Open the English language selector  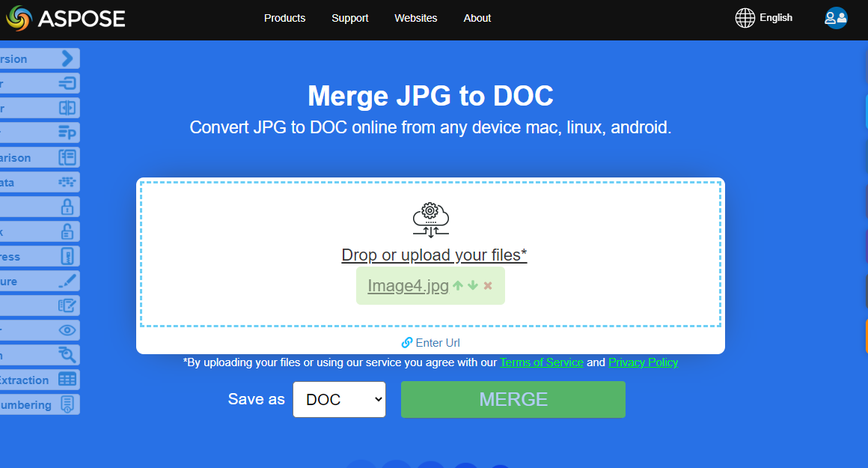pos(764,17)
